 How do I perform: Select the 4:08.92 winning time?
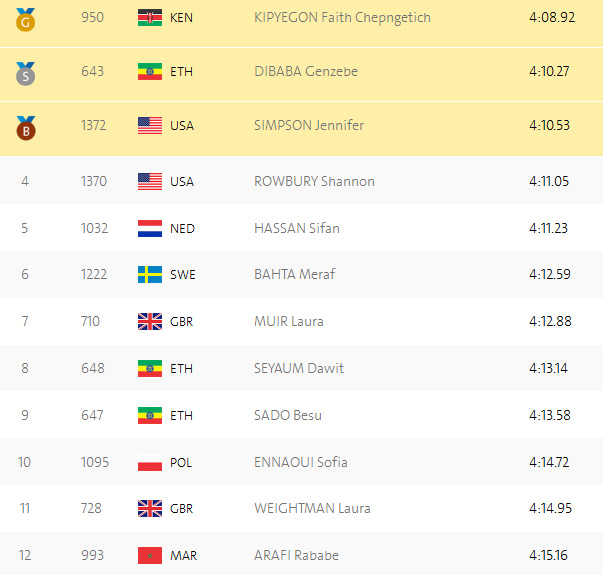551,18
